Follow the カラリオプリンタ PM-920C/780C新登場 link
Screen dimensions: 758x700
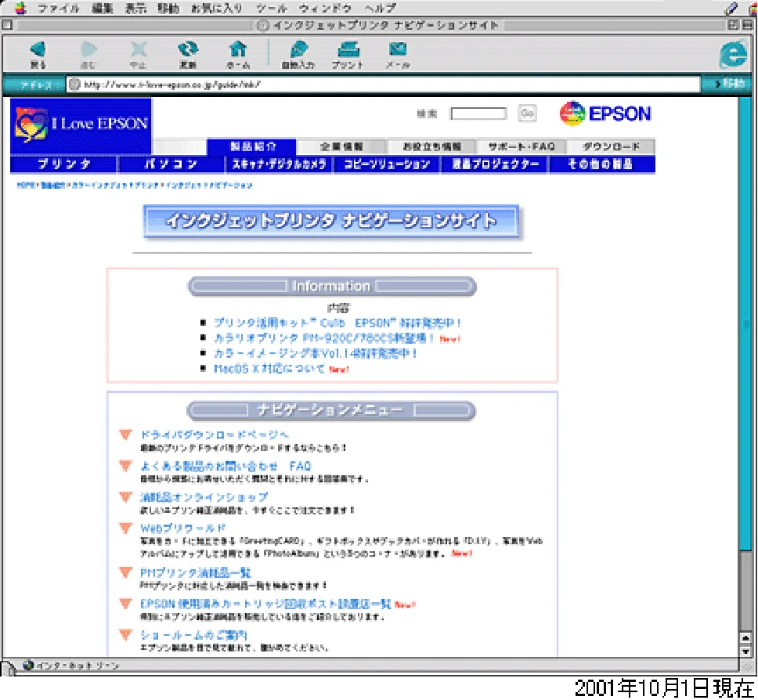(324, 338)
